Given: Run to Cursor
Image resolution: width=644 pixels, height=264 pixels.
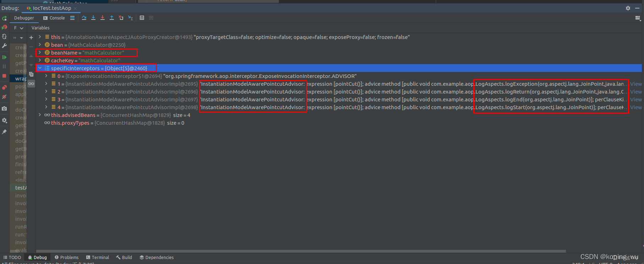Looking at the screenshot, I should (130, 18).
